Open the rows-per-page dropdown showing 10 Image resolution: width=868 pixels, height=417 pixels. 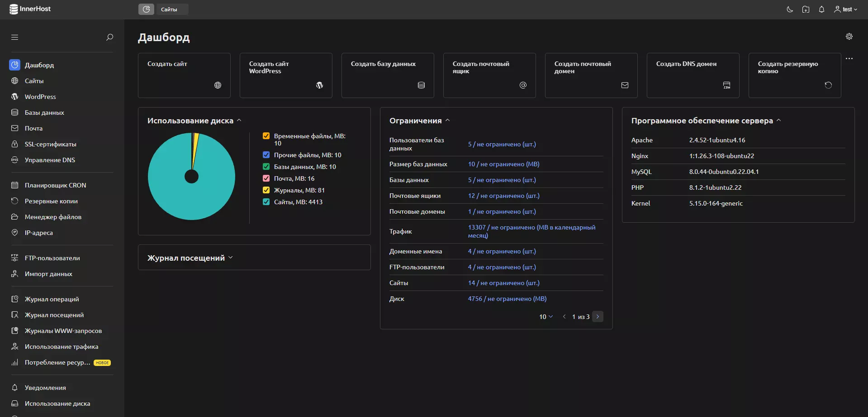point(545,317)
